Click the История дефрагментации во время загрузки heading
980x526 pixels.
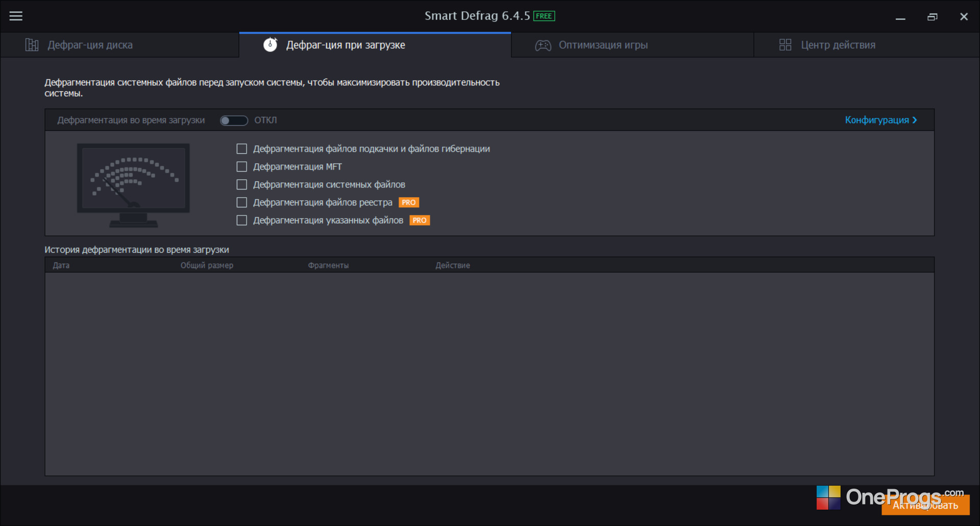point(137,250)
